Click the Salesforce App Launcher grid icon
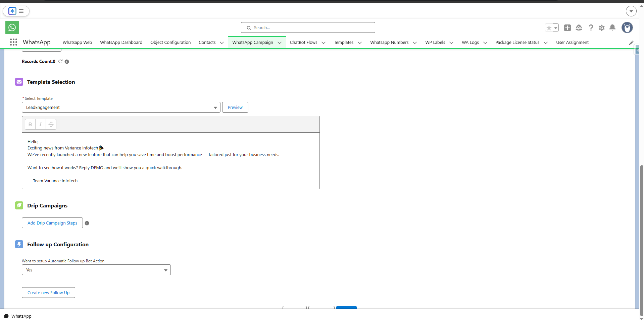The image size is (644, 320). (x=13, y=42)
